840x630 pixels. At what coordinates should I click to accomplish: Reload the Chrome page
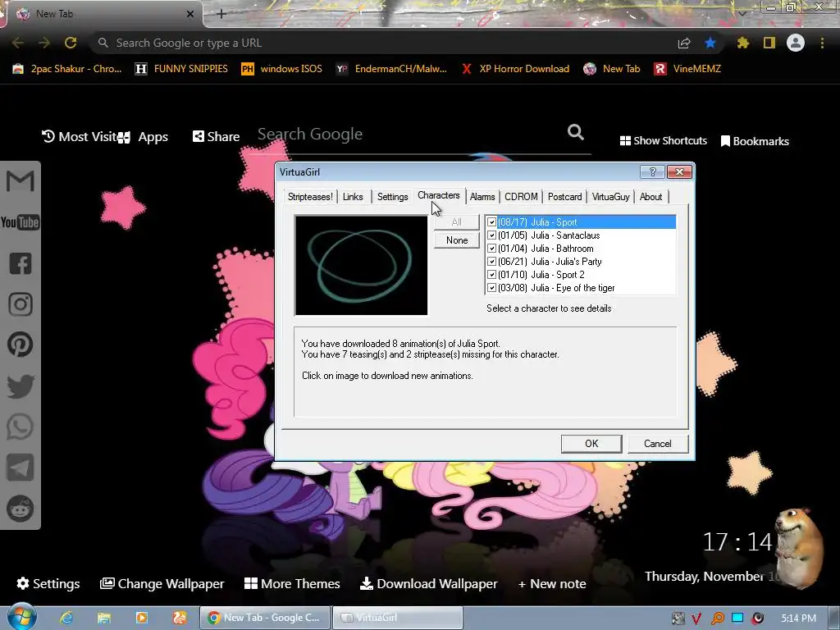pos(71,43)
